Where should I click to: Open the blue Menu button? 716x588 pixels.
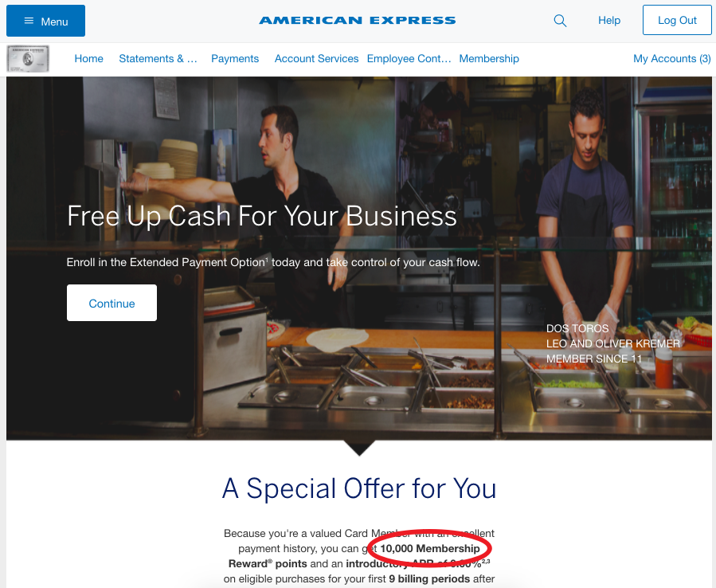[x=45, y=21]
